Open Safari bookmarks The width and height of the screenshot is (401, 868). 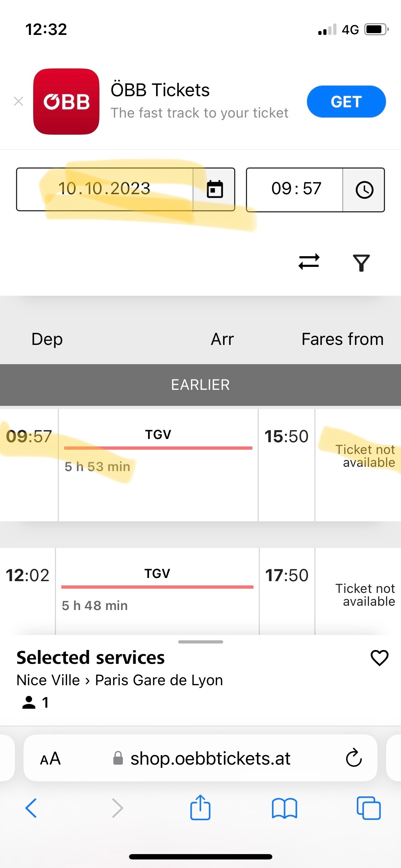coord(284,808)
